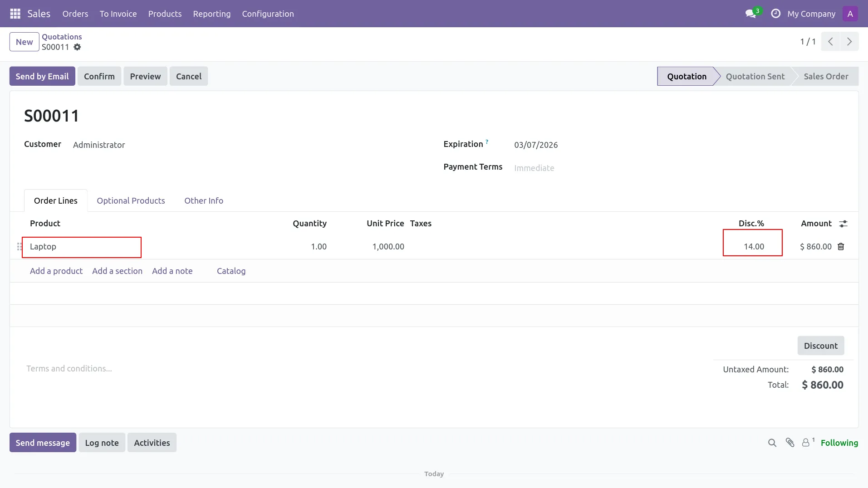The height and width of the screenshot is (488, 868).
Task: Click the Expiration date field
Action: [x=536, y=145]
